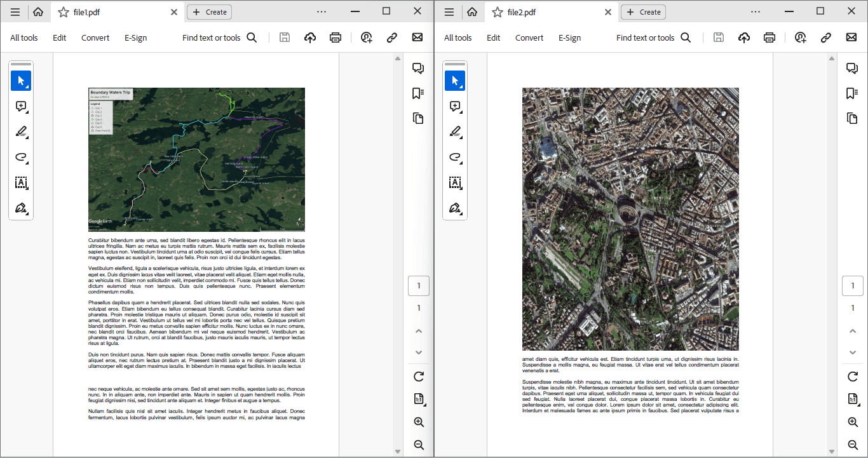Close the file2.pdf tab
The height and width of the screenshot is (458, 868).
608,12
